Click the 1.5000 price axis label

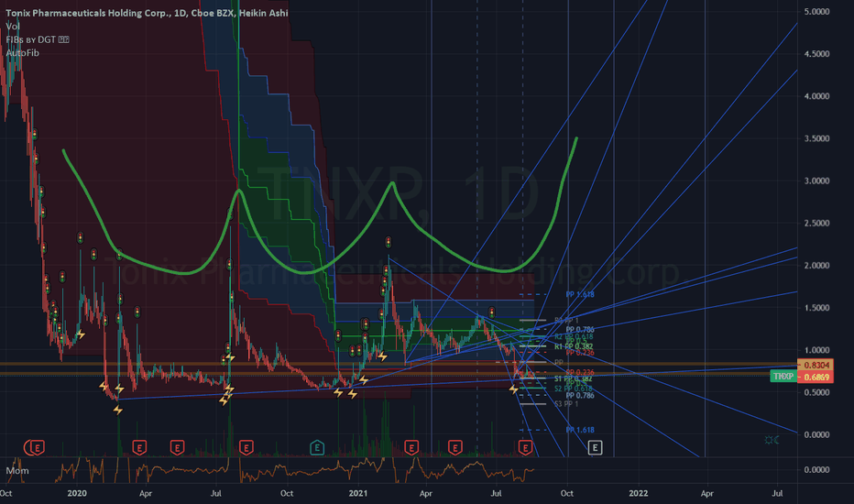pos(816,308)
